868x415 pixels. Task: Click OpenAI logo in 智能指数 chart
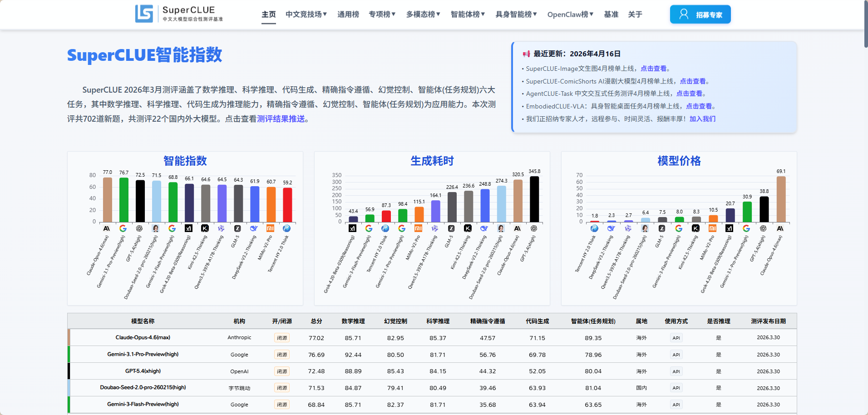139,228
